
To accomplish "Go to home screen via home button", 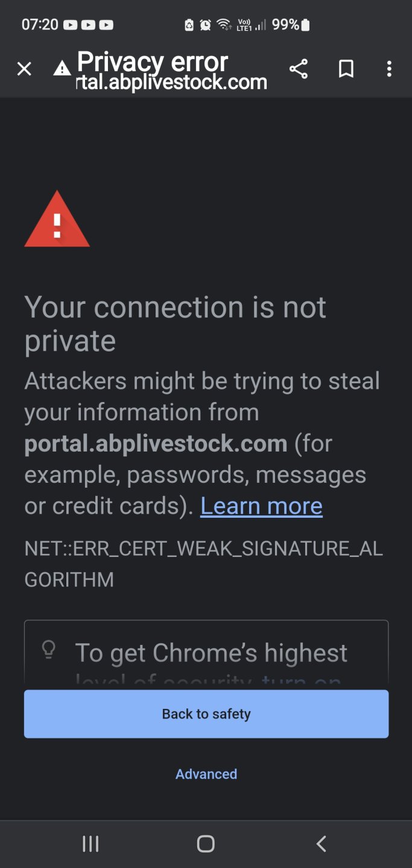I will 206,844.
